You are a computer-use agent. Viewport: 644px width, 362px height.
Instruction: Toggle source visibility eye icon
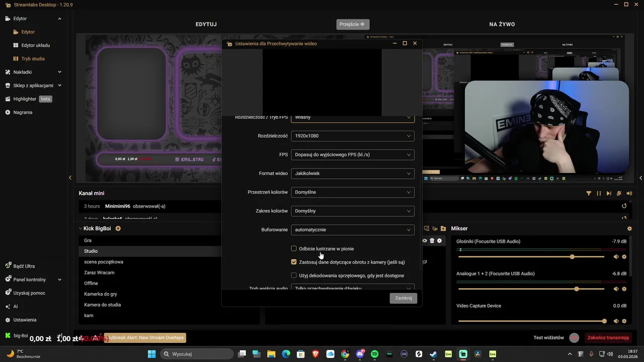425,241
